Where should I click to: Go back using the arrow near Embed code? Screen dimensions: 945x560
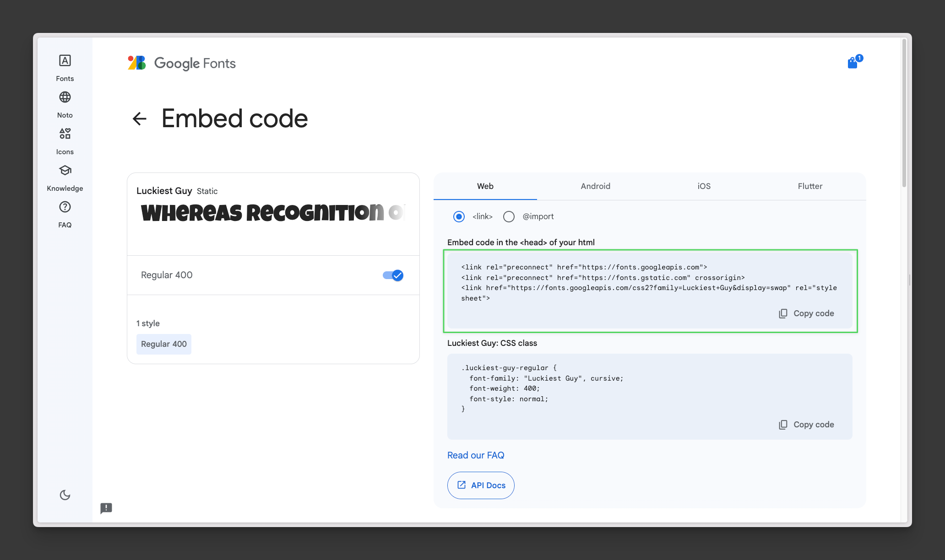click(x=139, y=118)
